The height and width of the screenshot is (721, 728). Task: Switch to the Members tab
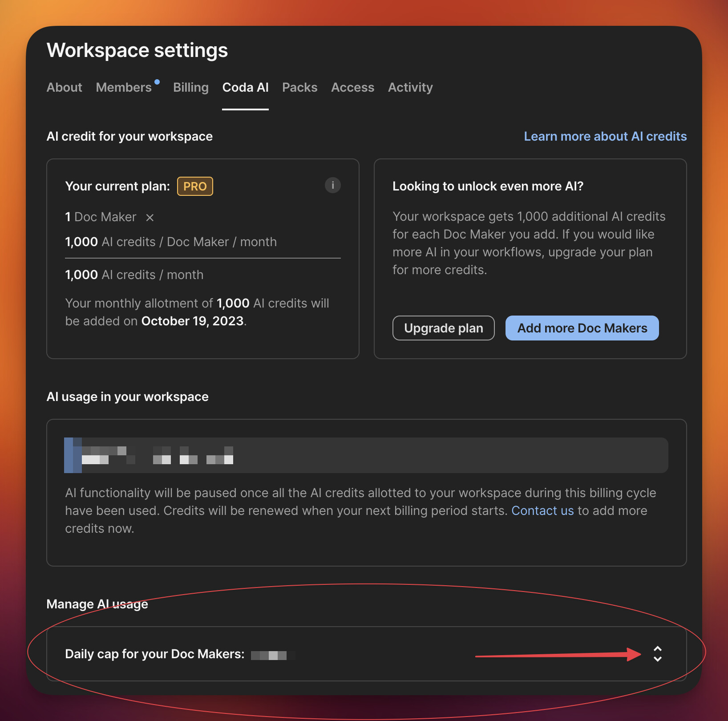pos(124,87)
